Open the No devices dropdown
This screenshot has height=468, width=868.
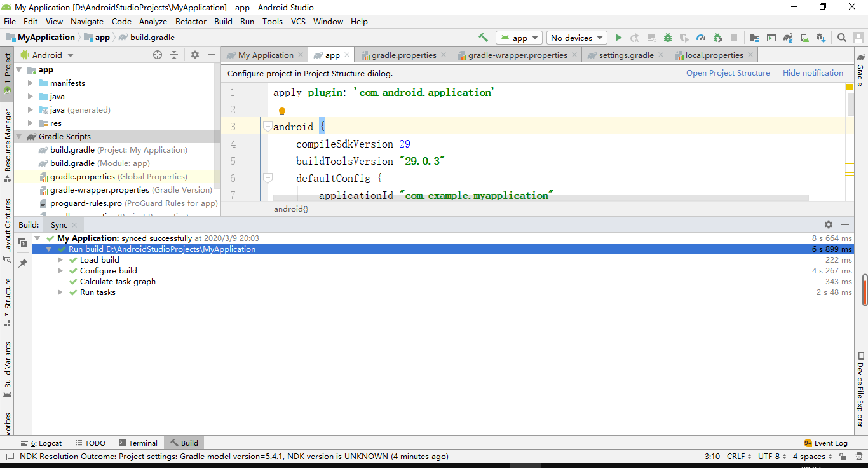click(577, 38)
